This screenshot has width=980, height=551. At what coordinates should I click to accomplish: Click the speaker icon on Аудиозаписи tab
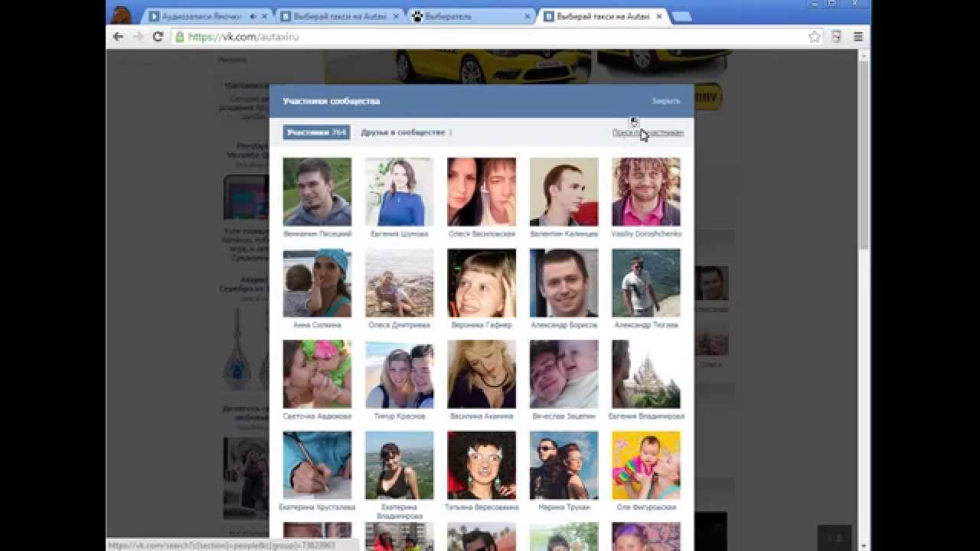[253, 16]
